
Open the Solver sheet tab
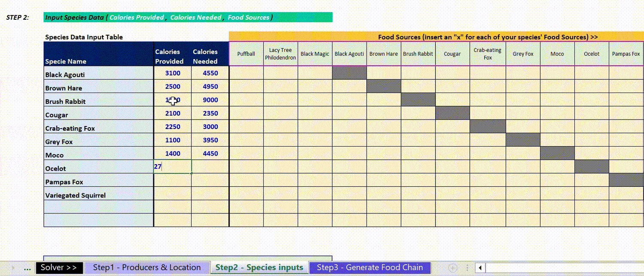[59, 267]
